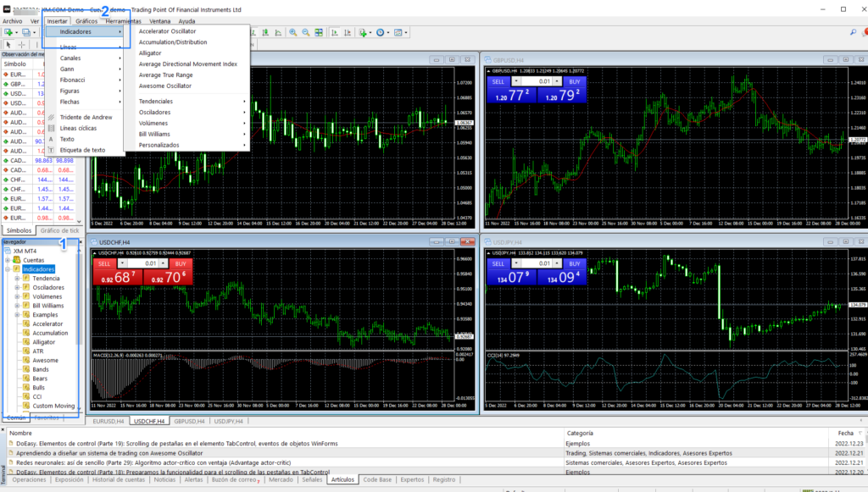Open the Historial de cuentas tab
868x492 pixels.
(119, 480)
